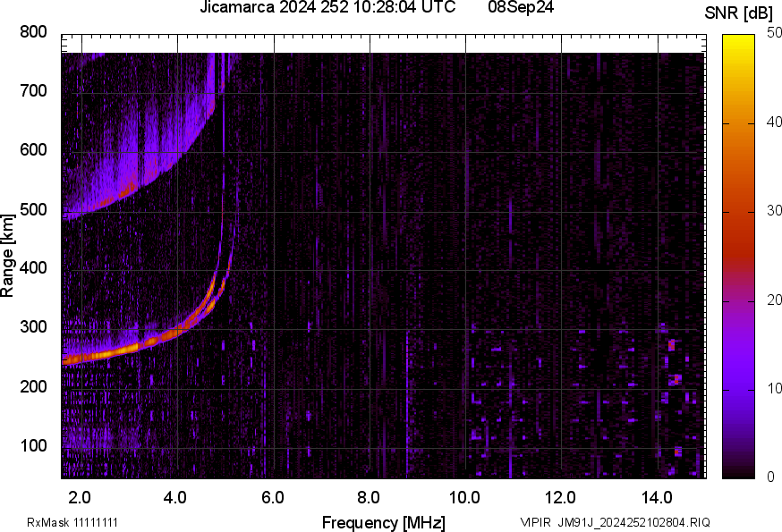Click the 2.0 frequency tick label
The height and width of the screenshot is (532, 782).
81,496
